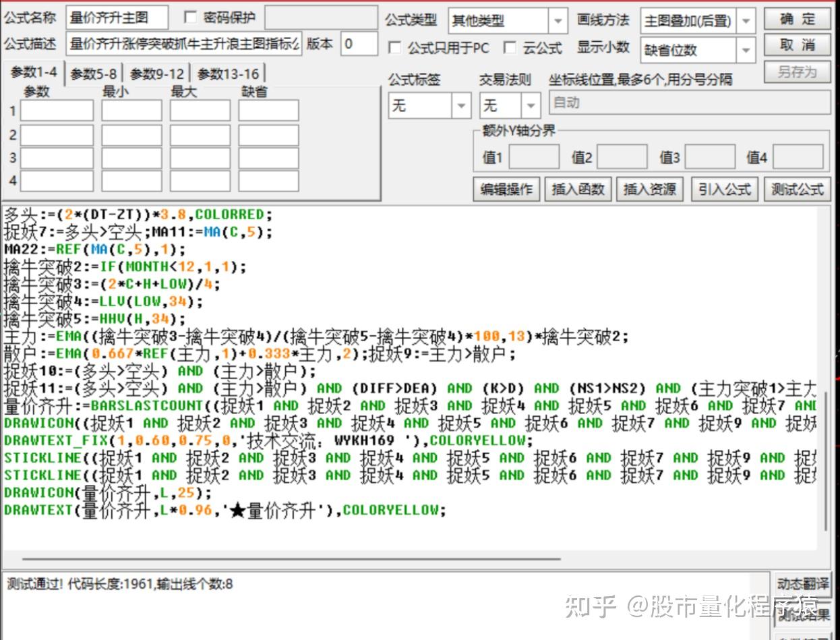Click the 值1 Y-axis boundary field

coord(534,157)
